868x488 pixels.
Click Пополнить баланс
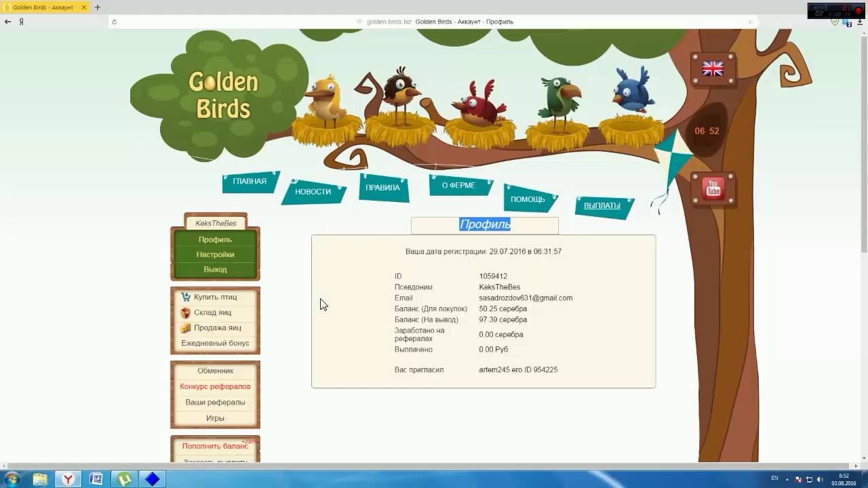tap(215, 447)
